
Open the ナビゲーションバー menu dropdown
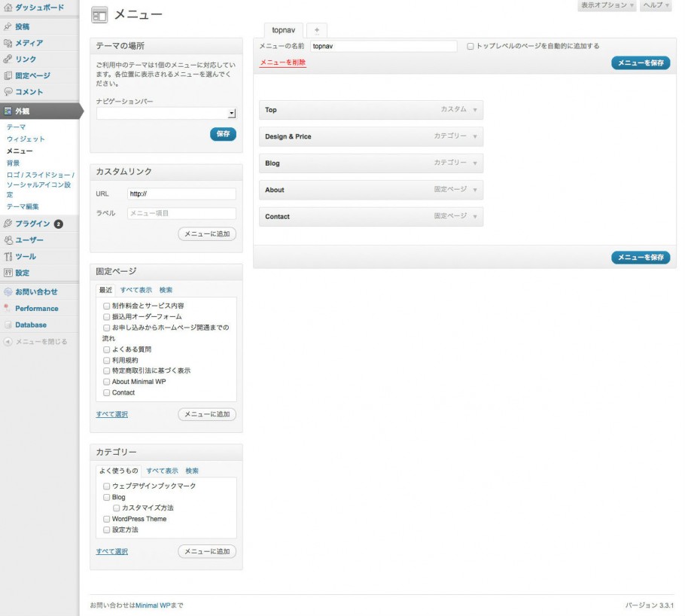pos(166,114)
